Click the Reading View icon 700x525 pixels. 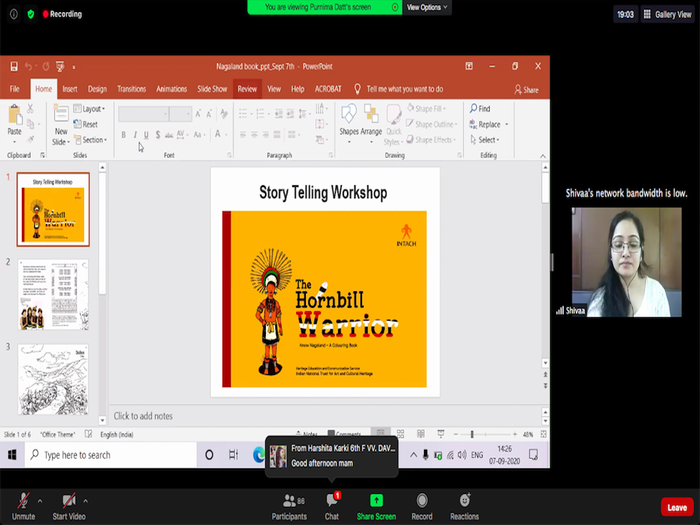[x=421, y=433]
